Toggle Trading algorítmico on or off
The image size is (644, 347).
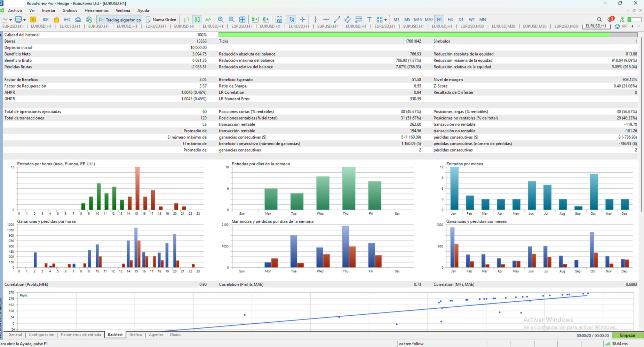point(120,19)
